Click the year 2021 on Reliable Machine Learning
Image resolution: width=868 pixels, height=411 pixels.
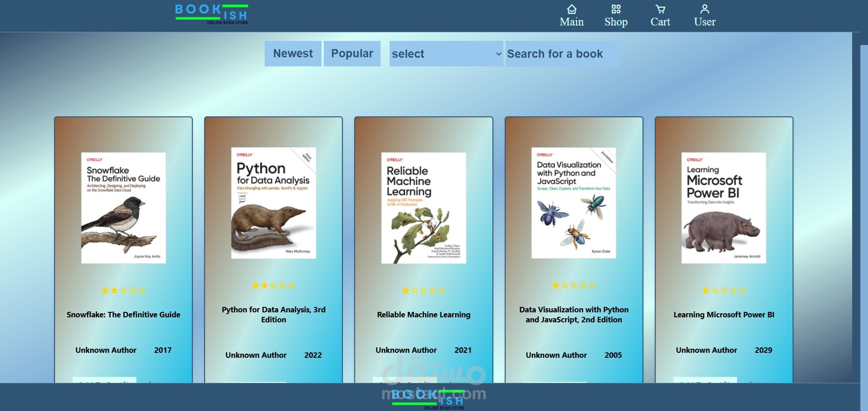pos(463,350)
